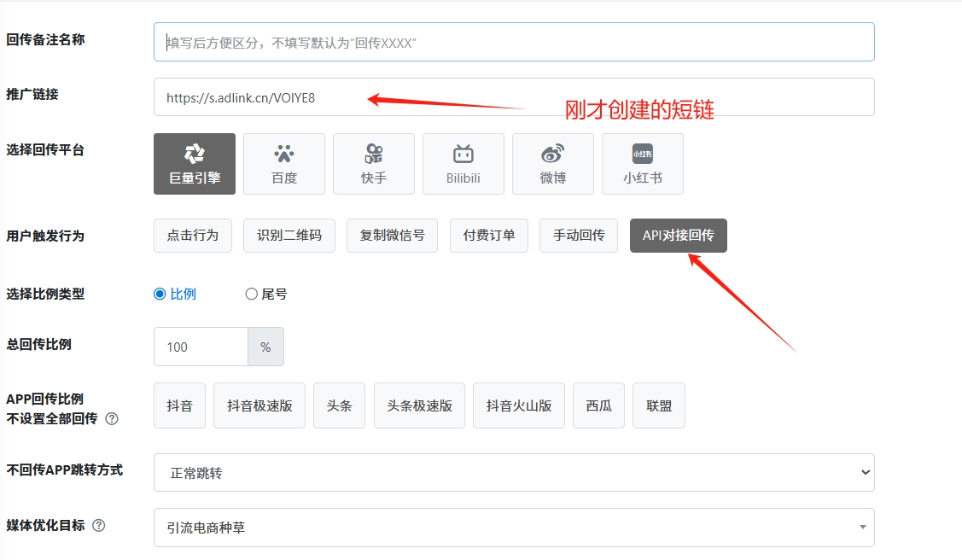Focus the 回传备注名称 text field
Image resolution: width=962 pixels, height=560 pixels.
[x=514, y=42]
